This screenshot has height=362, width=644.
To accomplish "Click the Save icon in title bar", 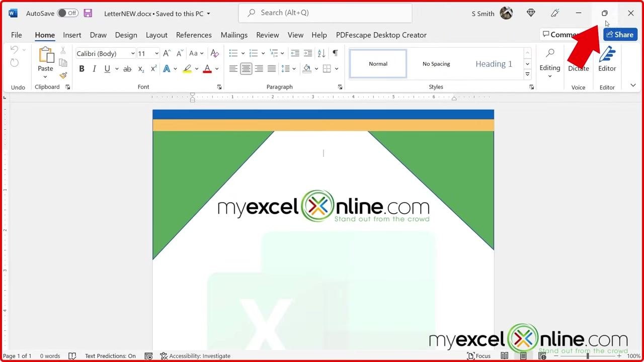I will coord(88,14).
